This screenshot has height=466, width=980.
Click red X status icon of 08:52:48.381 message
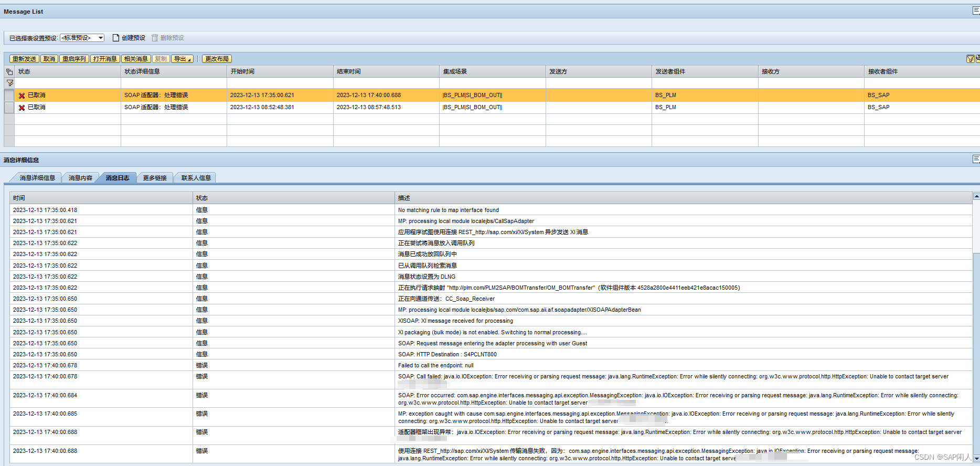22,108
